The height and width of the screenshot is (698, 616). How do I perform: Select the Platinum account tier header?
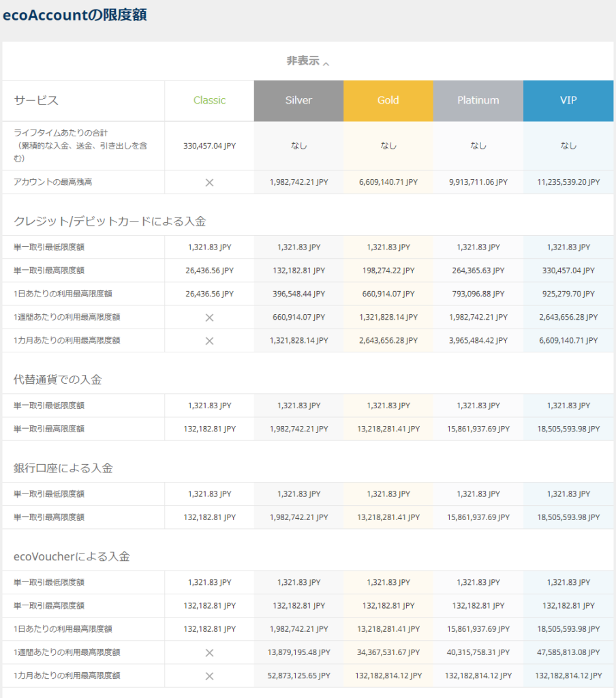tap(478, 101)
